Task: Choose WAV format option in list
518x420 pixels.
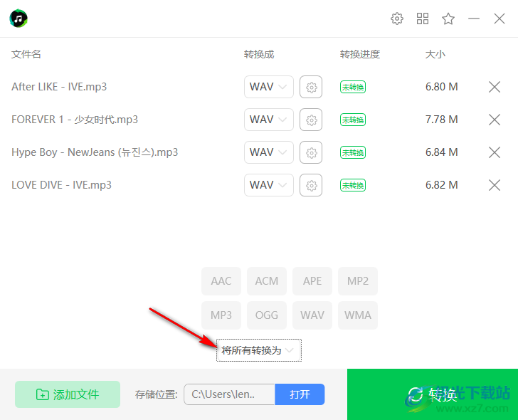Action: [x=312, y=315]
